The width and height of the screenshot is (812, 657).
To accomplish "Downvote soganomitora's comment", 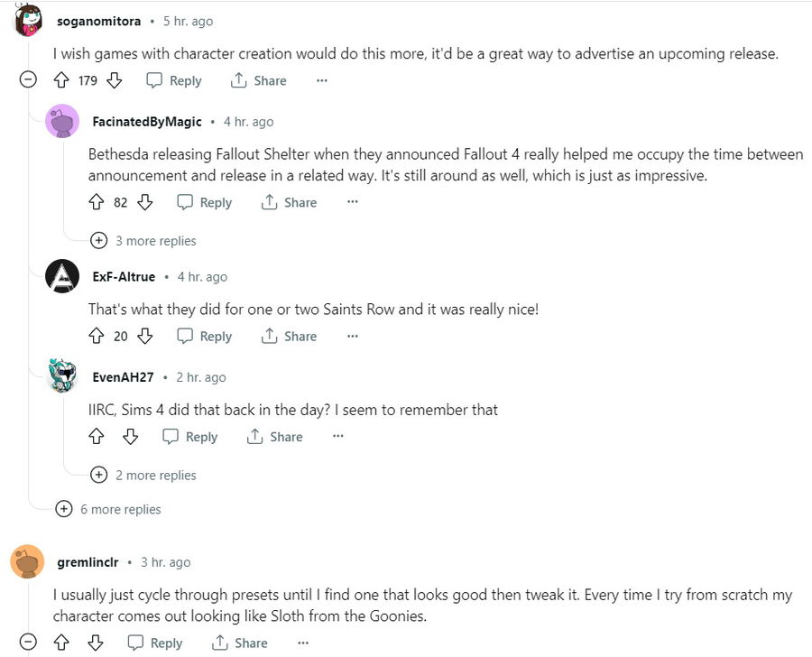I will tap(114, 80).
